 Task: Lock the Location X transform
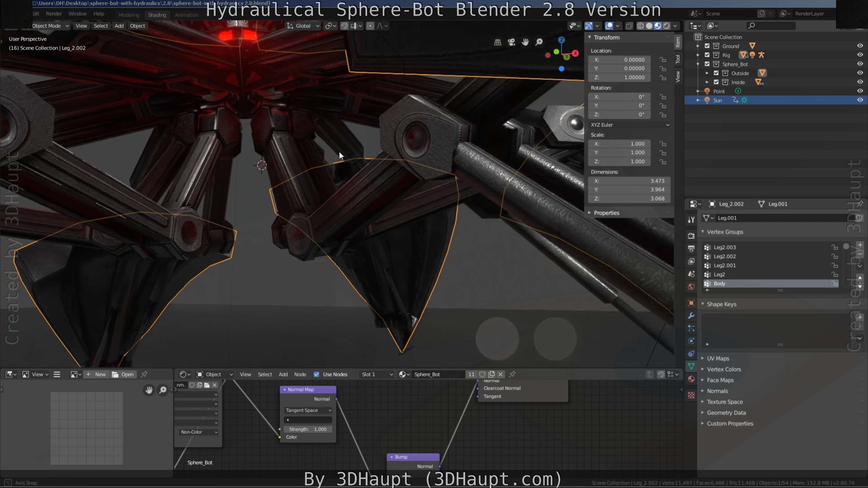[x=663, y=60]
